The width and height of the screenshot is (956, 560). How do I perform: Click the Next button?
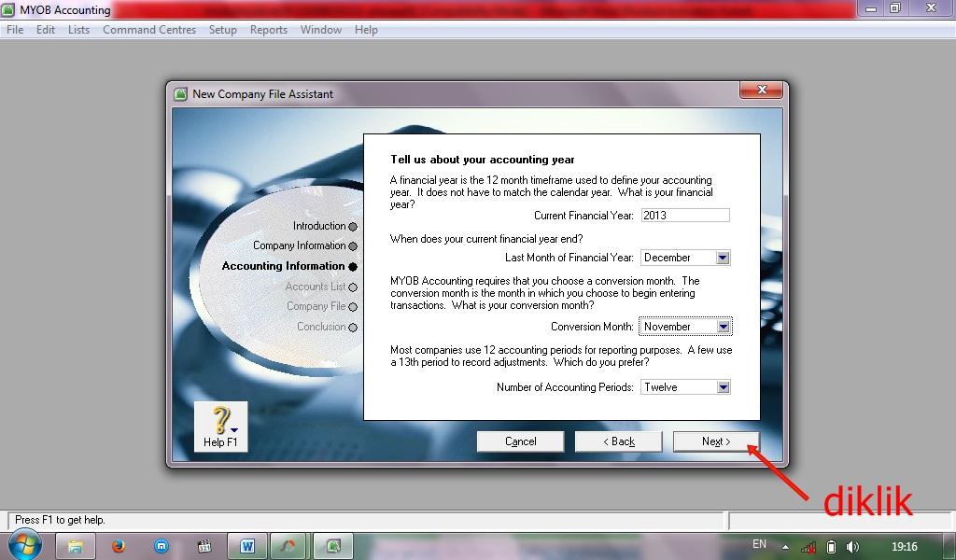715,441
